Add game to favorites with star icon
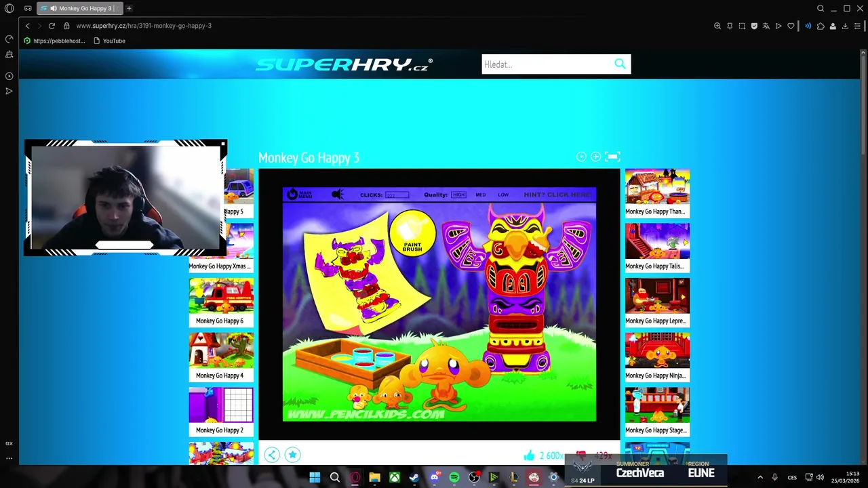The height and width of the screenshot is (488, 868). tap(292, 455)
